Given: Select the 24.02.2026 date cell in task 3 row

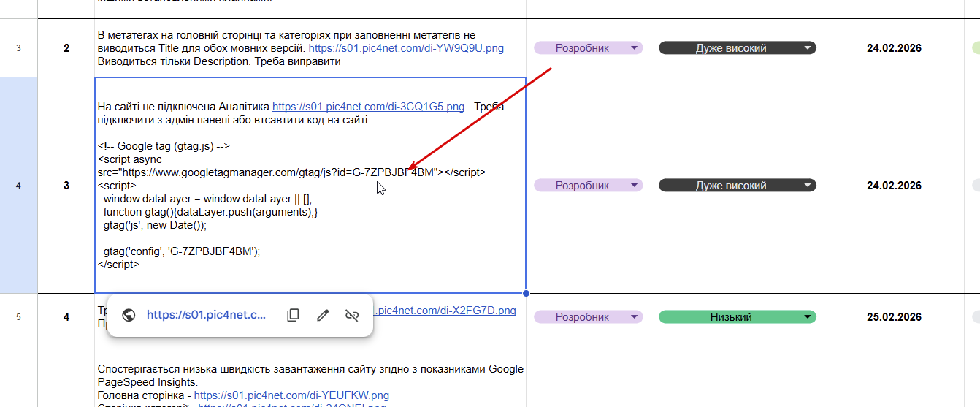Looking at the screenshot, I should click(x=894, y=186).
